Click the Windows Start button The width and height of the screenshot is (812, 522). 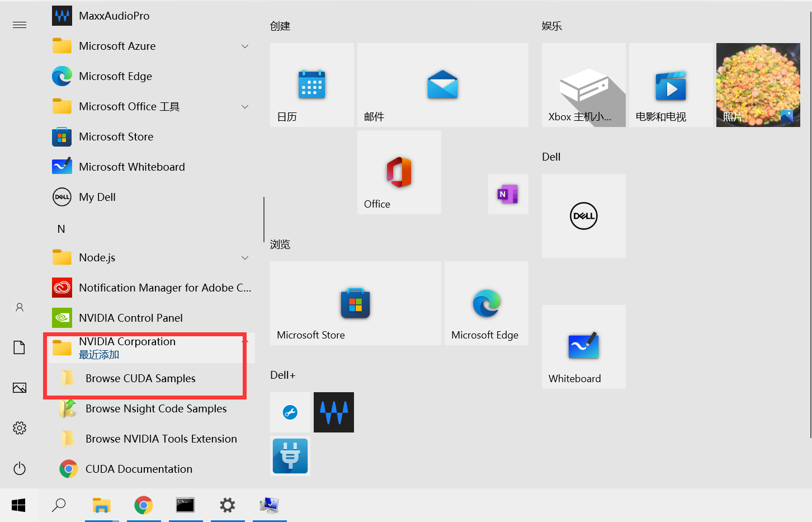(18, 505)
